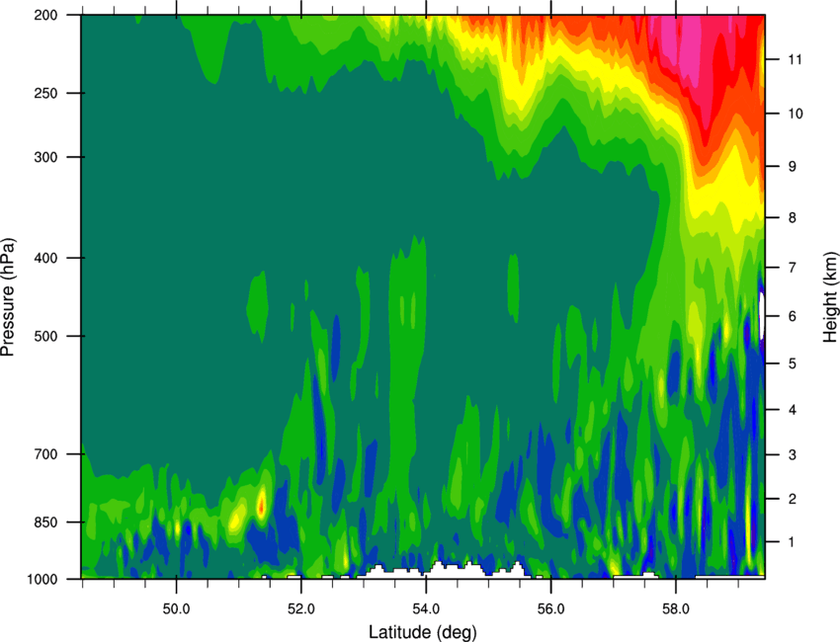Click the 850 pressure tick label
Image resolution: width=840 pixels, height=642 pixels.
46,522
